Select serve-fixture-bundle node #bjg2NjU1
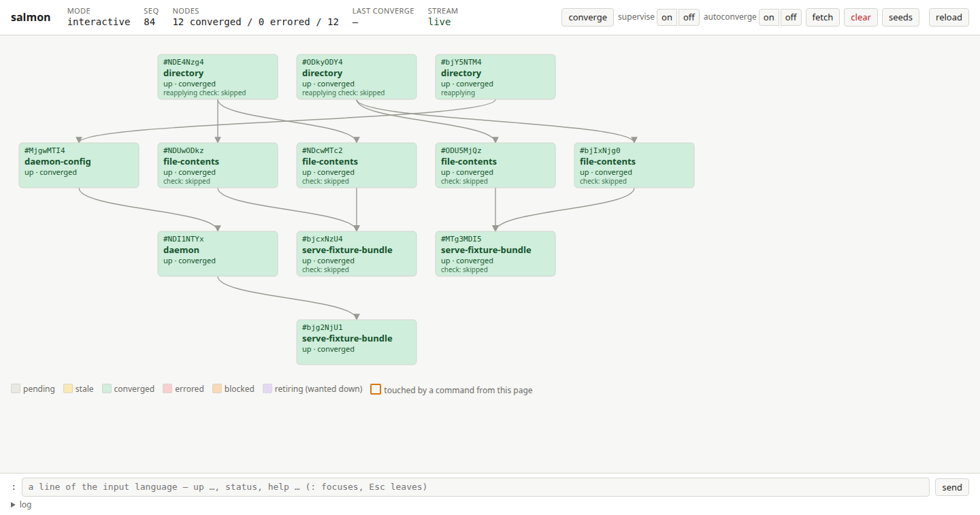980x515 pixels. pyautogui.click(x=357, y=342)
